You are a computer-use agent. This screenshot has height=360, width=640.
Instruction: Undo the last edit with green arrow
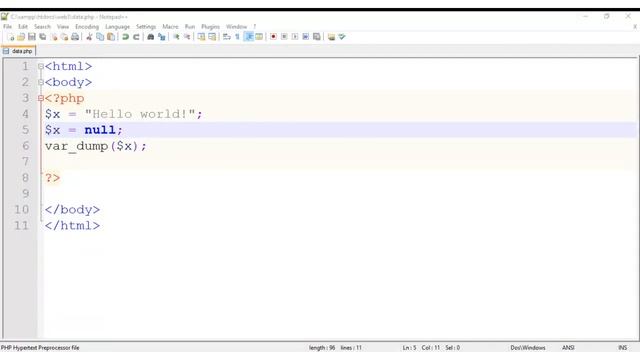(125, 37)
